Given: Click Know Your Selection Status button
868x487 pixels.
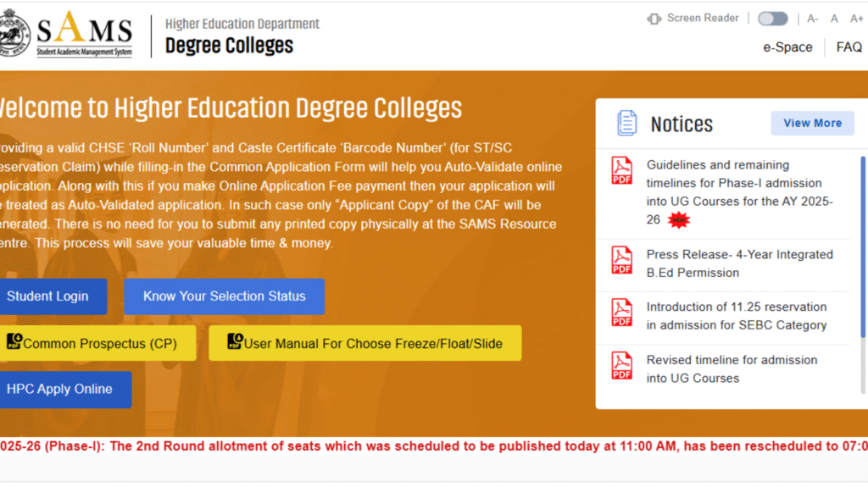Looking at the screenshot, I should pyautogui.click(x=224, y=296).
